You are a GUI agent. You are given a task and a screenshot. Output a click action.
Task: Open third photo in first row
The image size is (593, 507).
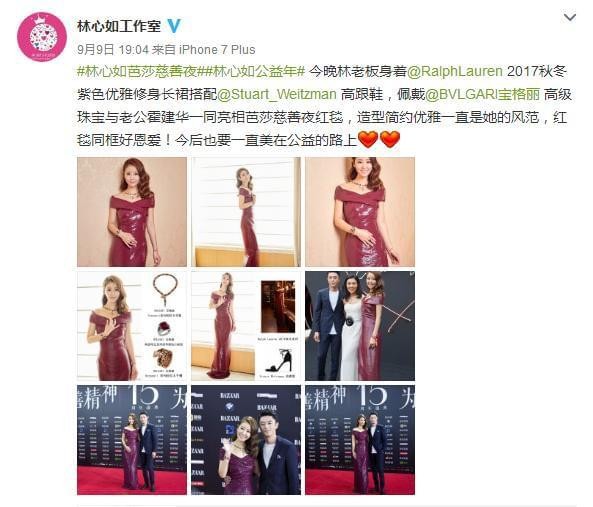pyautogui.click(x=360, y=212)
